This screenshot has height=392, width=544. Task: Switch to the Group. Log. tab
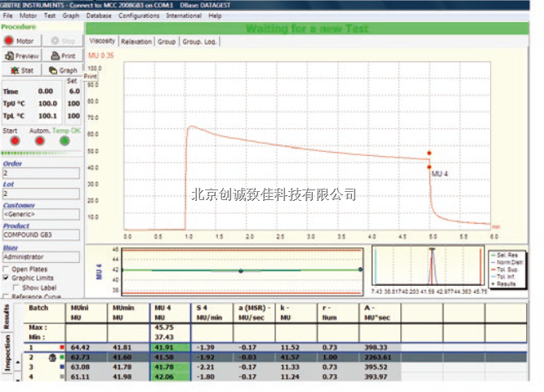coord(198,41)
